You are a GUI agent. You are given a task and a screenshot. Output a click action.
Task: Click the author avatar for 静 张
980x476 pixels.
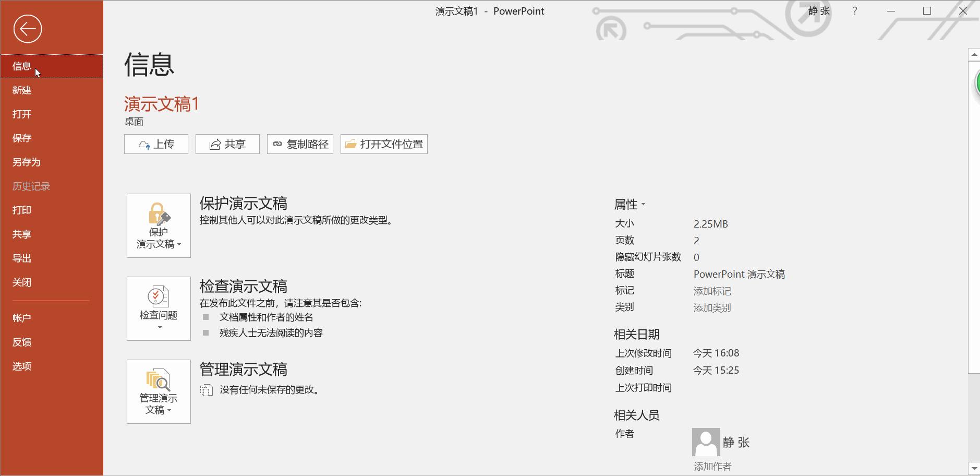tap(706, 442)
